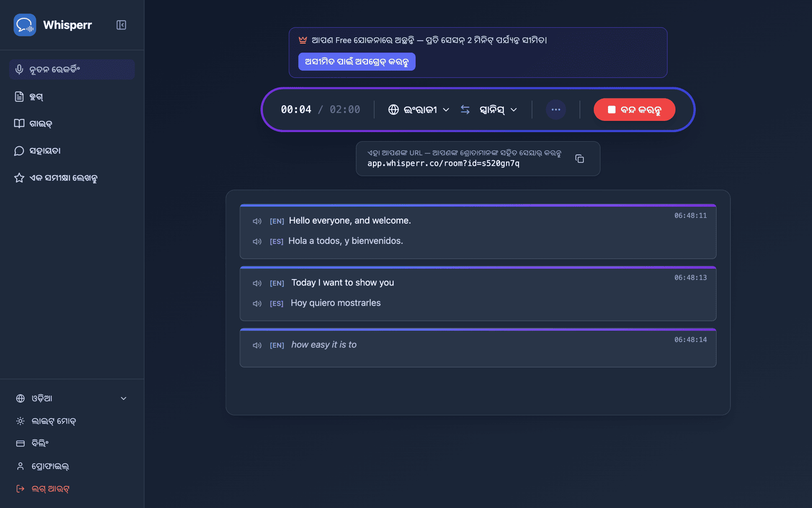Screen dimensions: 812x508
Task: Click the speech bubble help icon
Action: pyautogui.click(x=19, y=151)
